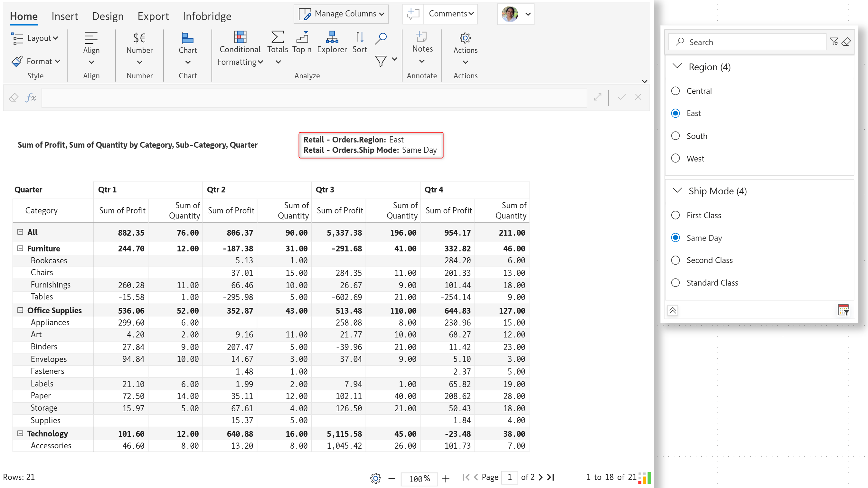Screen dimensions: 868x488
Task: Clear filters with the eraser icon in slicer
Action: [846, 42]
